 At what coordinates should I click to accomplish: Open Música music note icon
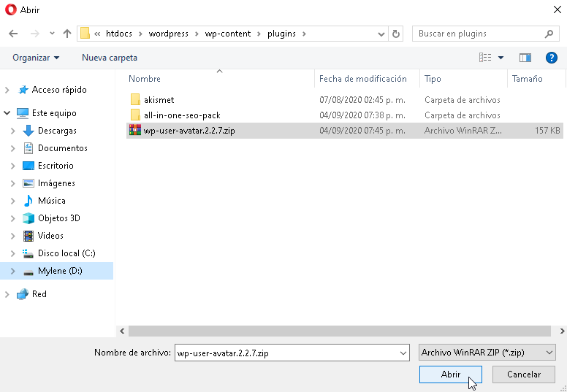(28, 201)
